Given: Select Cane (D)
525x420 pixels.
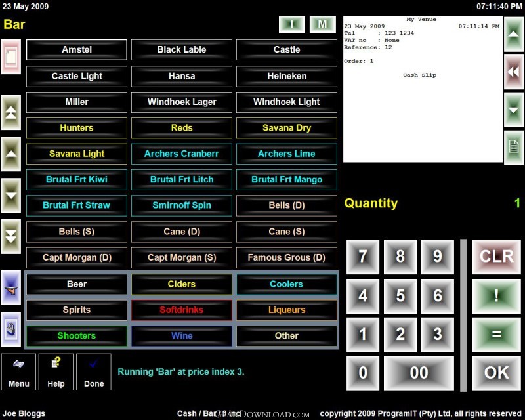Looking at the screenshot, I should click(x=182, y=232).
